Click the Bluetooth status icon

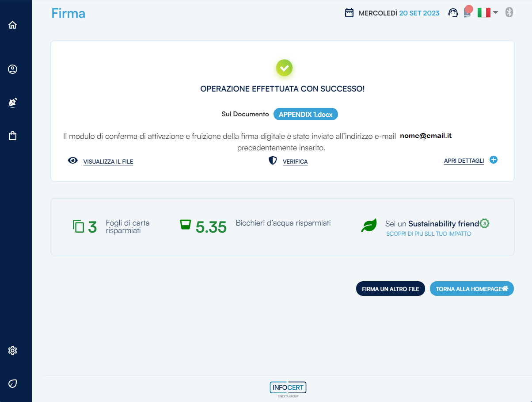(509, 13)
